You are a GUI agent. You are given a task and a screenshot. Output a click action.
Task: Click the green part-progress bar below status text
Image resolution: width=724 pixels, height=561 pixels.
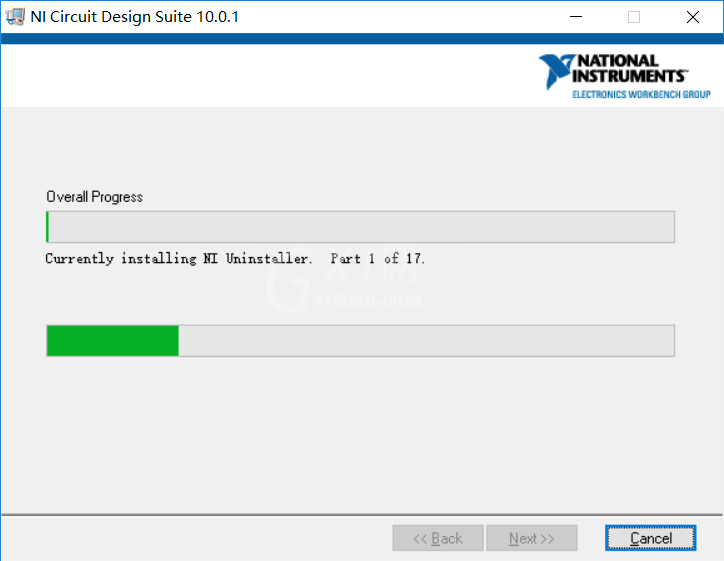[x=360, y=341]
